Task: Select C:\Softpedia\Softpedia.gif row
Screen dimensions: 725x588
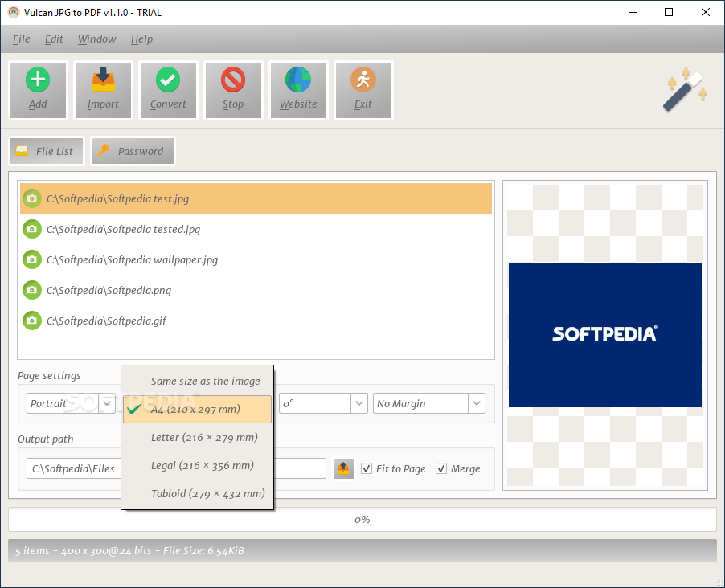Action: [x=256, y=321]
